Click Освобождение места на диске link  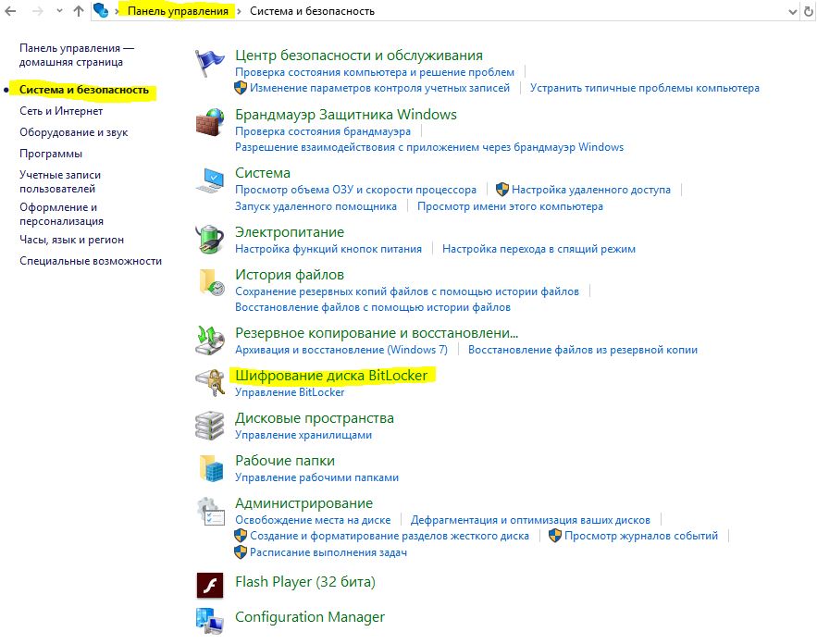[x=313, y=520]
